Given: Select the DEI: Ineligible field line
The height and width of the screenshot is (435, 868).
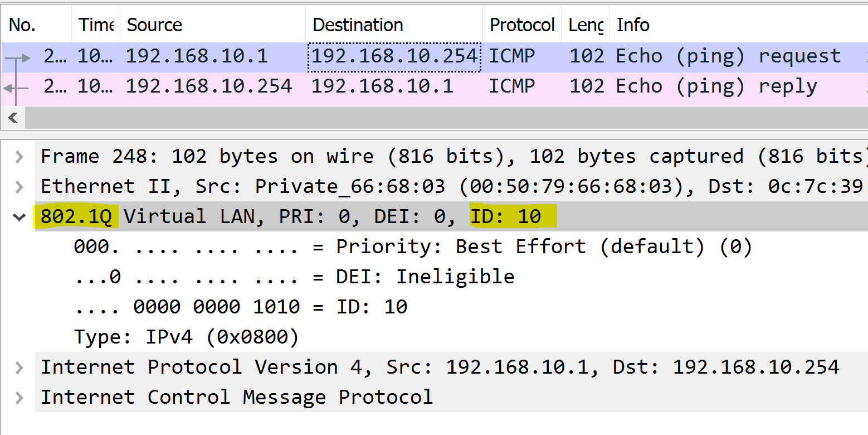Looking at the screenshot, I should coord(294,277).
